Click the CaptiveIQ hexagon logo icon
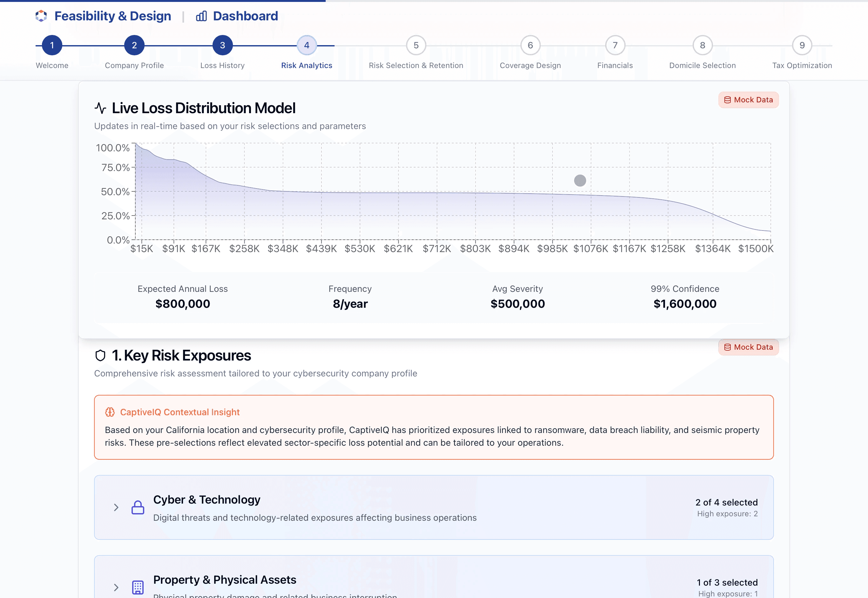This screenshot has width=868, height=598. 41,16
